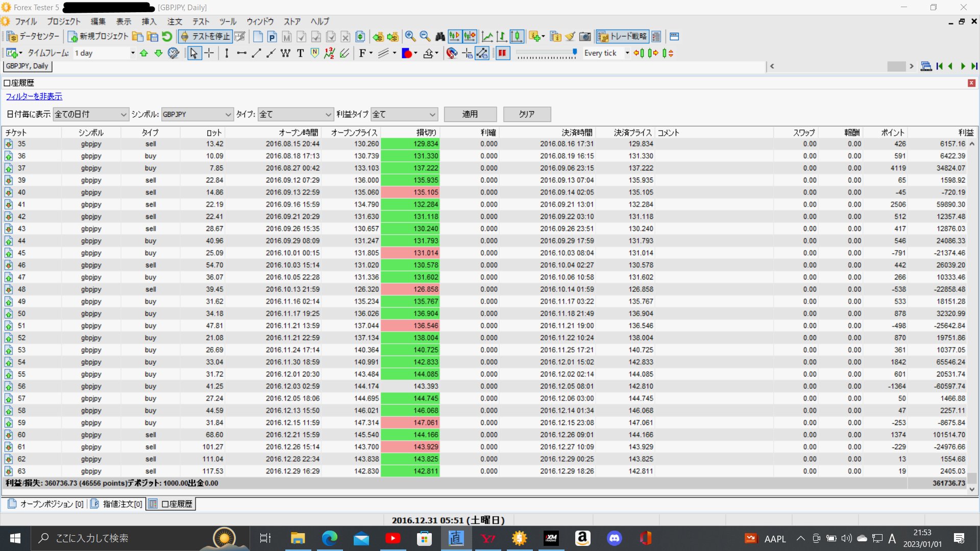Click the binoculars search icon
The height and width of the screenshot is (551, 980).
click(440, 36)
